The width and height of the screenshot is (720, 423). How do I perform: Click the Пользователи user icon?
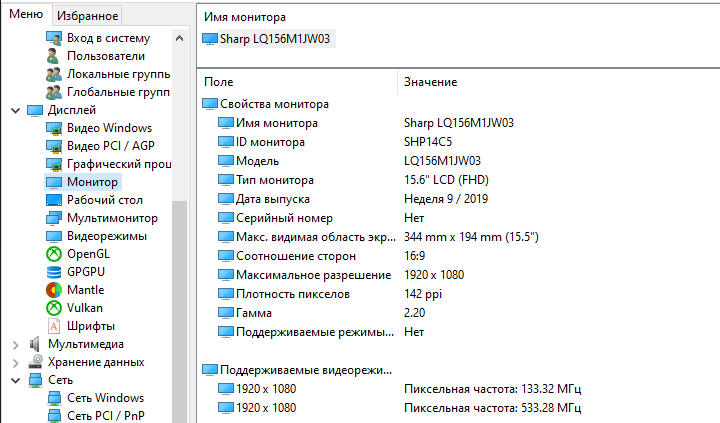pos(54,56)
